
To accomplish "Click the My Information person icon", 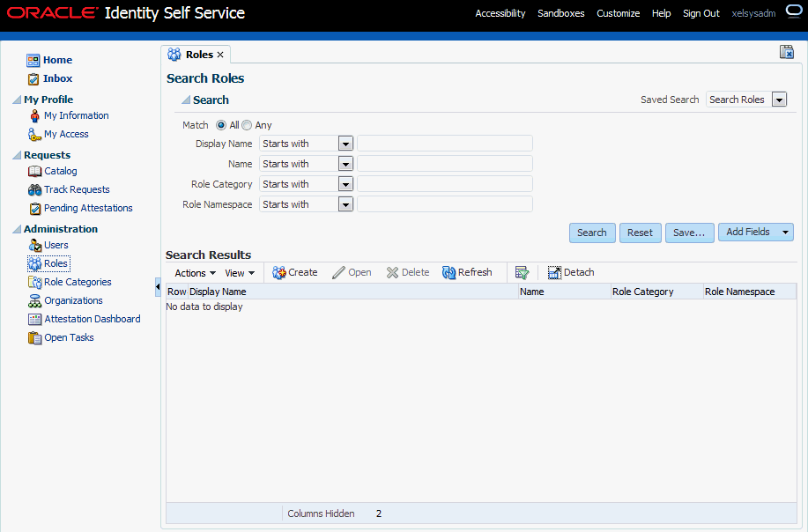I will point(34,116).
